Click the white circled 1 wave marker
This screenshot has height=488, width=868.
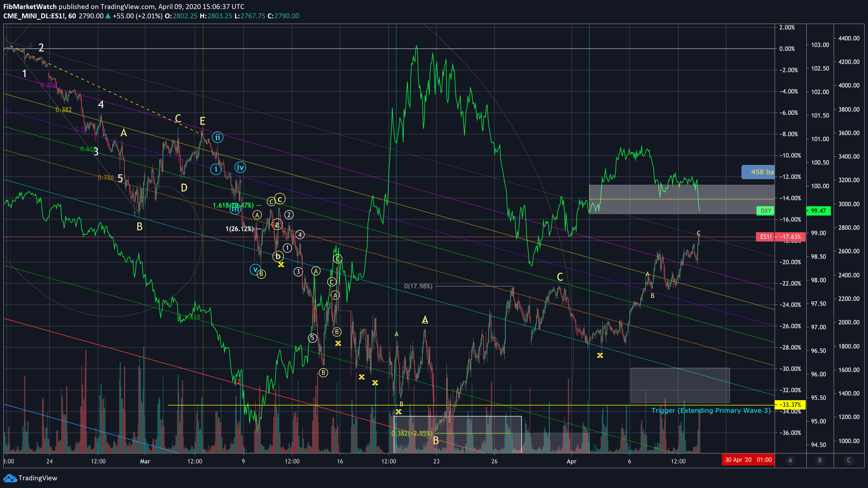(287, 248)
